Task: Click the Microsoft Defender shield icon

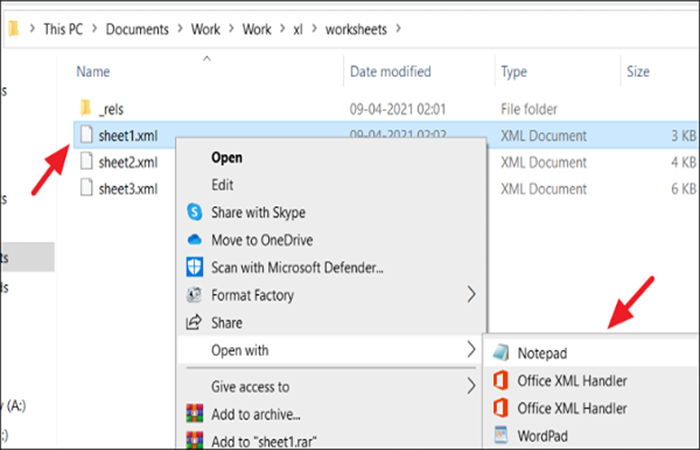Action: [195, 267]
